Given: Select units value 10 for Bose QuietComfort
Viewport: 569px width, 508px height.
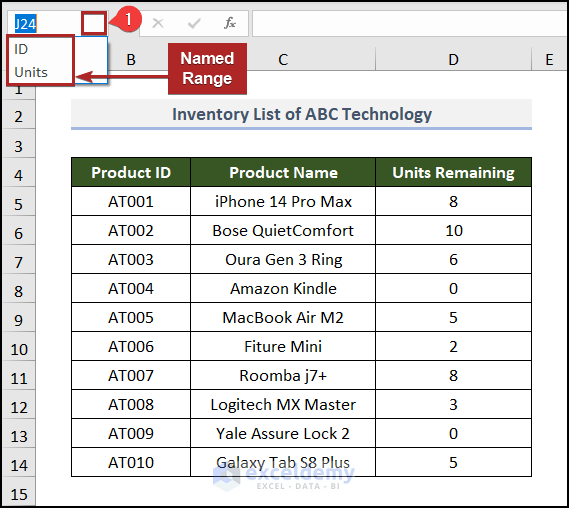Looking at the screenshot, I should pos(453,230).
